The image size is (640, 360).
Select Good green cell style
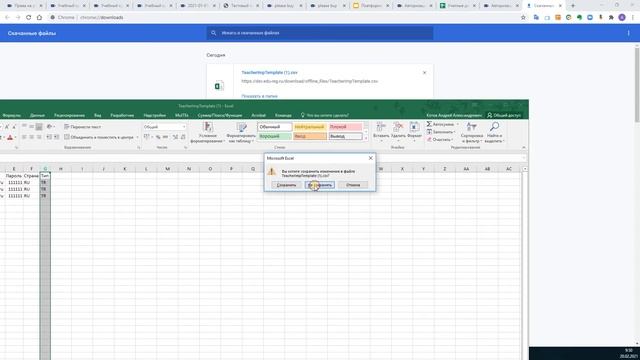(275, 136)
